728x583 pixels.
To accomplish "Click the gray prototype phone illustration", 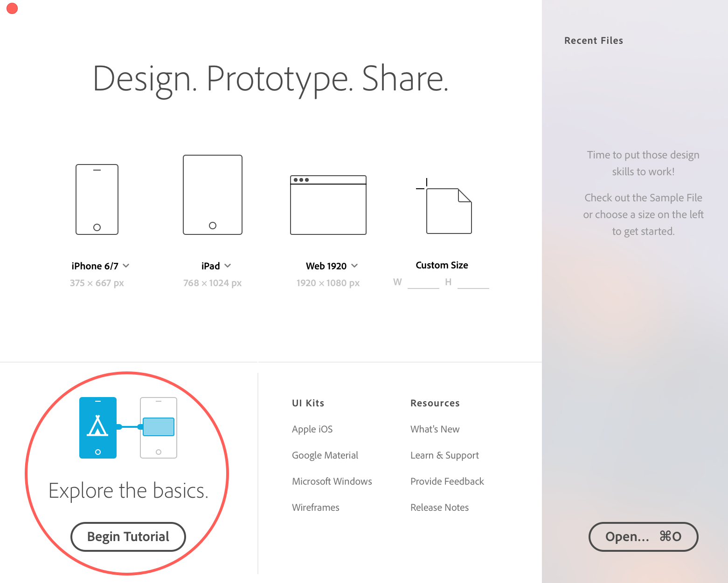I will pos(159,428).
